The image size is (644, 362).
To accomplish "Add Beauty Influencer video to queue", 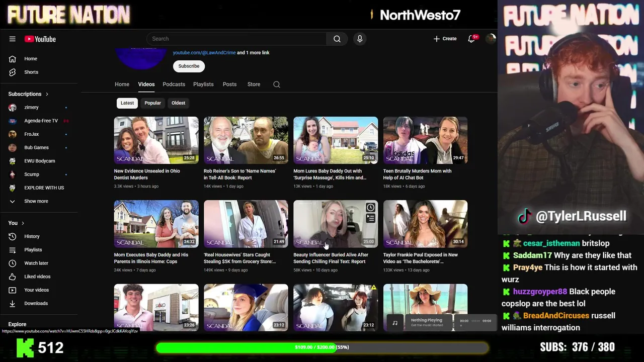I will [370, 219].
